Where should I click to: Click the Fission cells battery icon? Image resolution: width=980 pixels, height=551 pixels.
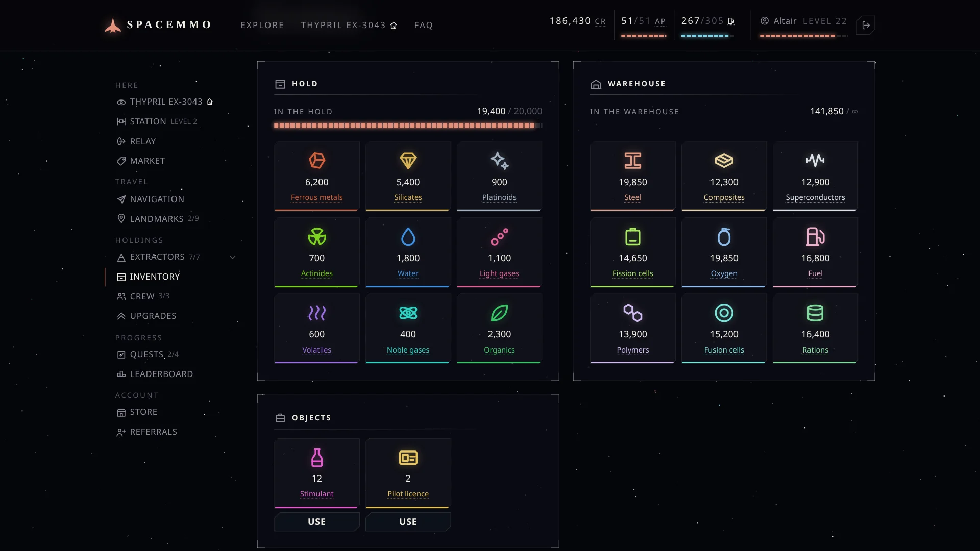click(x=633, y=237)
